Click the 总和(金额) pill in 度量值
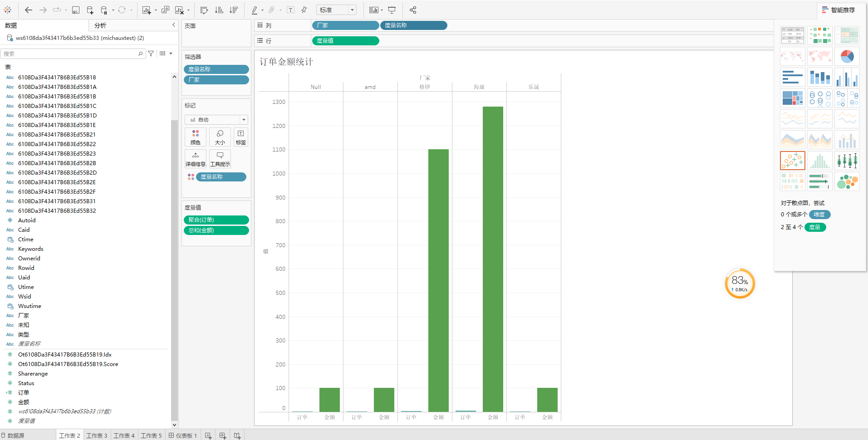Screen dimensions: 868x440 pos(216,230)
